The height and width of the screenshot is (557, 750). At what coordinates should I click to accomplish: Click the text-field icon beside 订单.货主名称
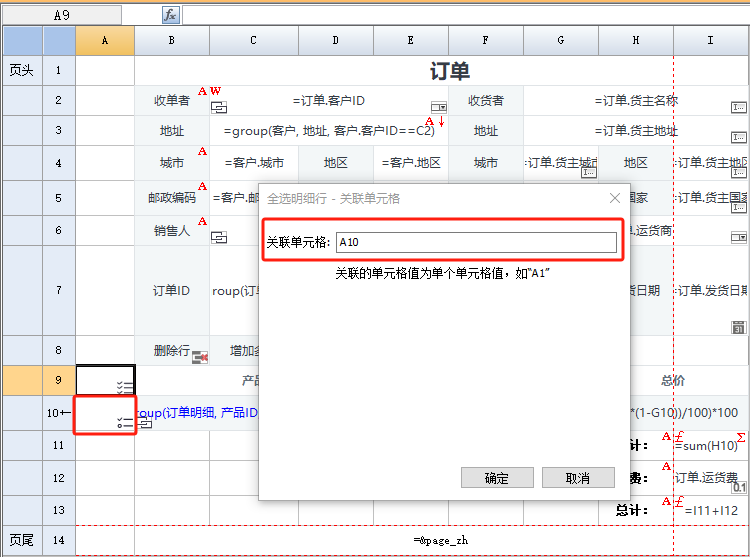[738, 107]
